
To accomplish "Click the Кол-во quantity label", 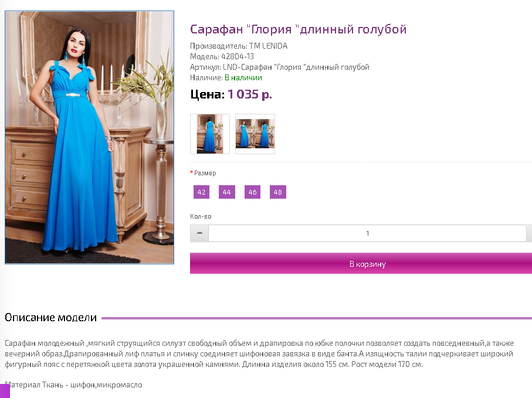I will click(201, 216).
